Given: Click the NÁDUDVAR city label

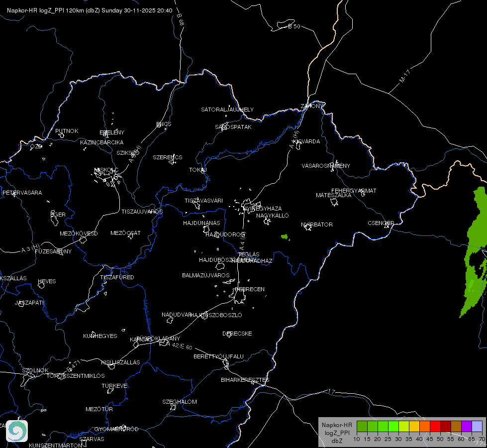Looking at the screenshot, I should 177,315.
